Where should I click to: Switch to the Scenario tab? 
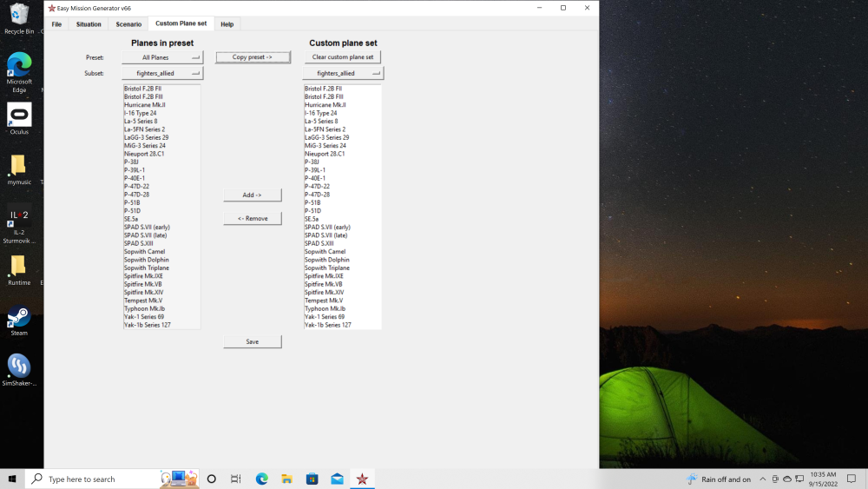[x=128, y=24]
